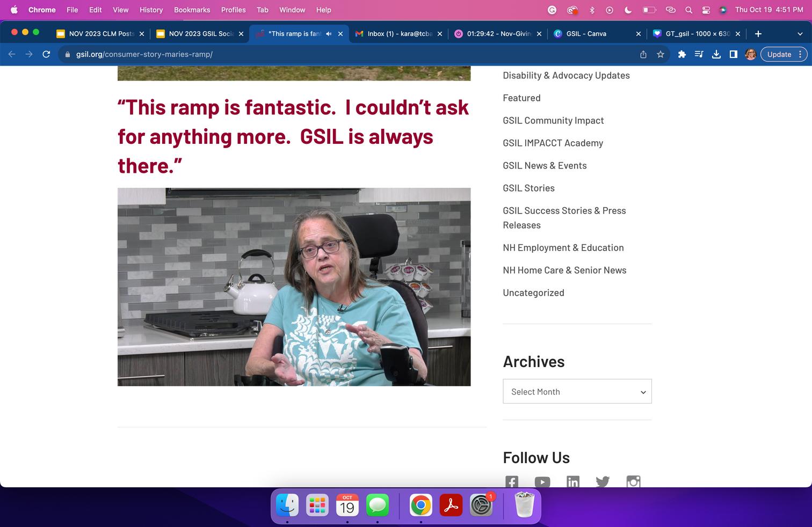Open a new browser tab
The width and height of the screenshot is (812, 527).
pos(758,34)
